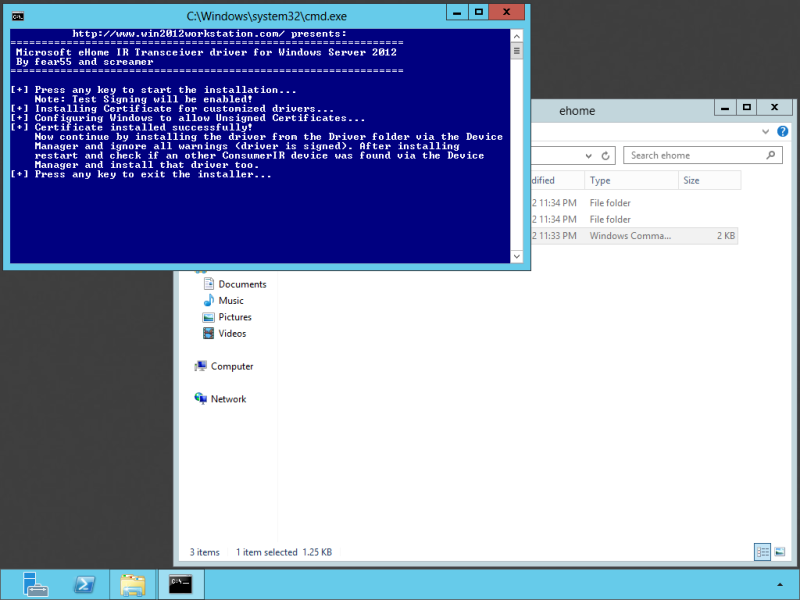This screenshot has height=600, width=800.
Task: Show hidden icons in the system tray
Action: [779, 585]
